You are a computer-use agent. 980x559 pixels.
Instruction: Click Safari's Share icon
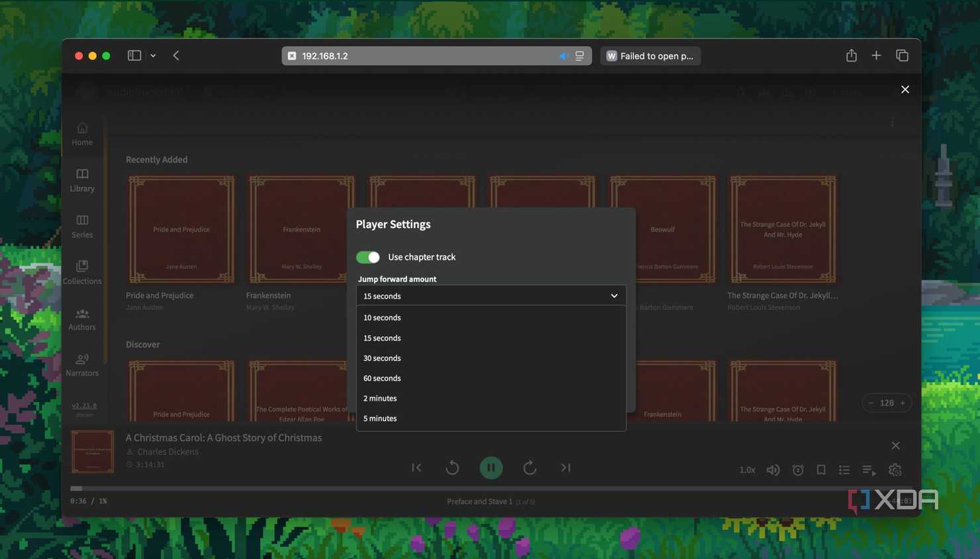[x=852, y=56]
